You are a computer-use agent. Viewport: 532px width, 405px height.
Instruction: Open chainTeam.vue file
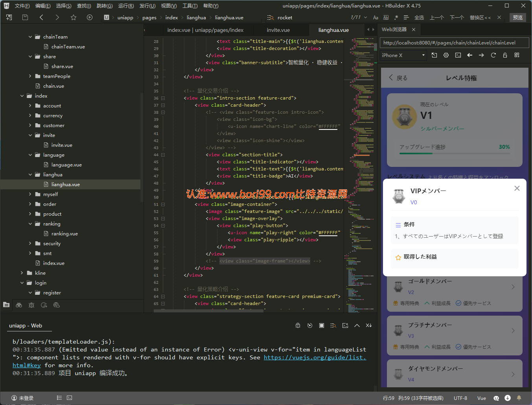(68, 46)
